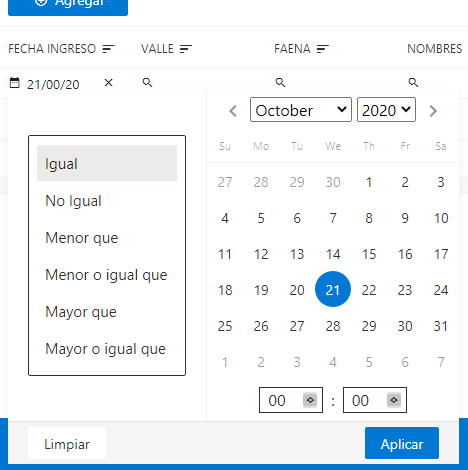Go to the next month with the right arrow
This screenshot has width=468, height=470.
(x=433, y=111)
